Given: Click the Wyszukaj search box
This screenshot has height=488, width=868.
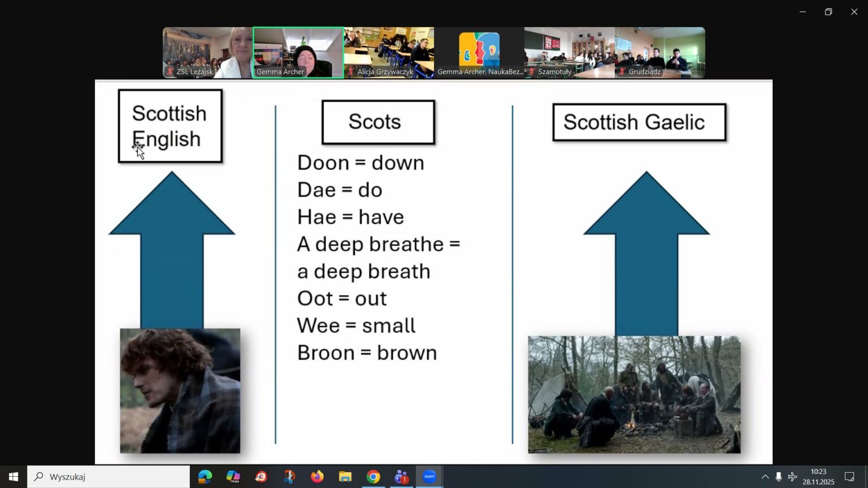Looking at the screenshot, I should click(108, 477).
